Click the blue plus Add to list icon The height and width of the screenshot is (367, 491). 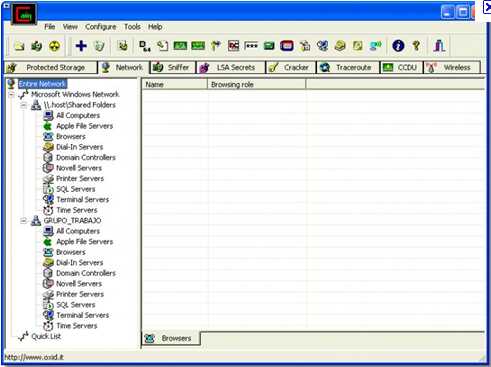(x=81, y=46)
